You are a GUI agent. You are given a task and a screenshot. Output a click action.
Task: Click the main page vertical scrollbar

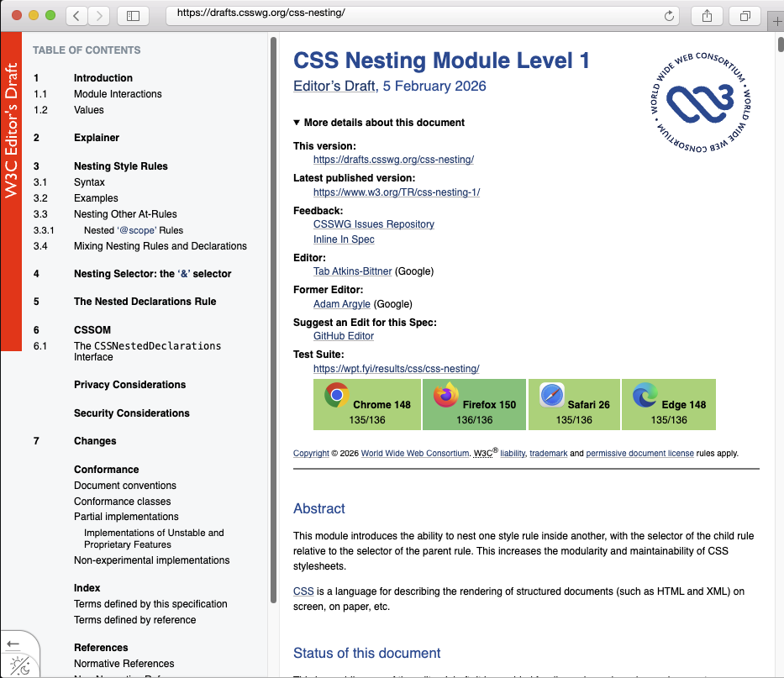pyautogui.click(x=781, y=44)
